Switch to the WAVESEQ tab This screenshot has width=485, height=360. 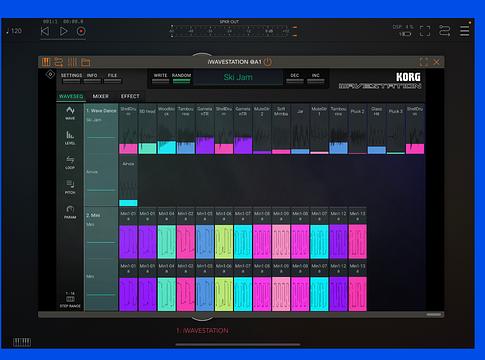(x=71, y=96)
